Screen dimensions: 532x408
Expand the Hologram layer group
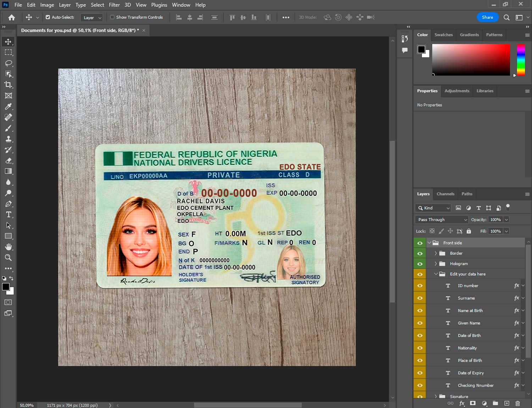click(436, 264)
